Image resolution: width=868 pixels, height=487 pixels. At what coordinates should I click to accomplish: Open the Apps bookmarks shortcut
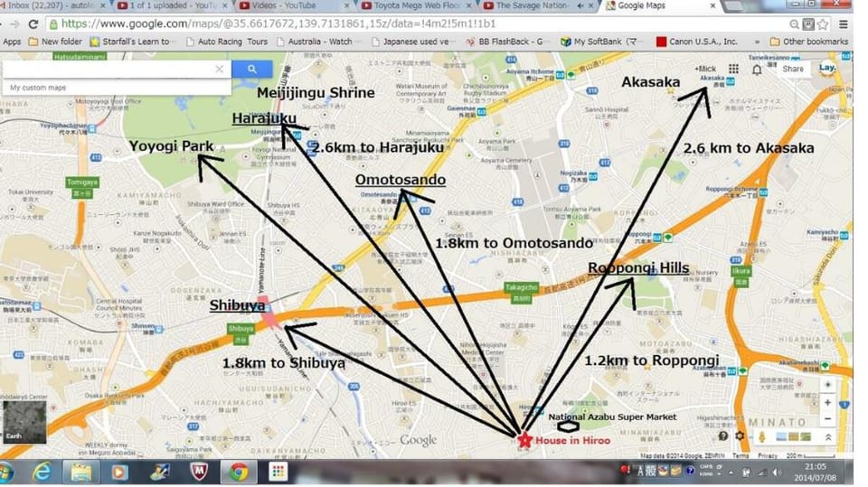[12, 42]
